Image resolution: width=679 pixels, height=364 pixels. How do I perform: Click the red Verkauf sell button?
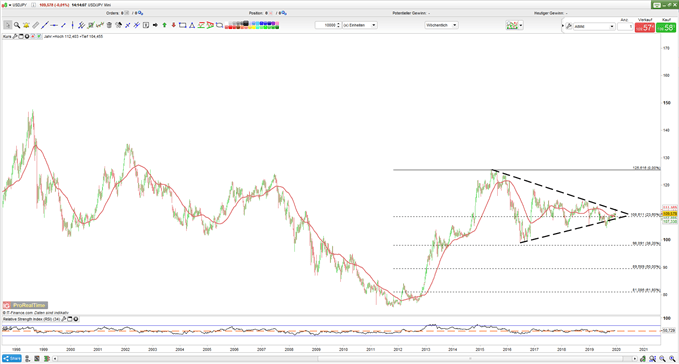coord(645,28)
